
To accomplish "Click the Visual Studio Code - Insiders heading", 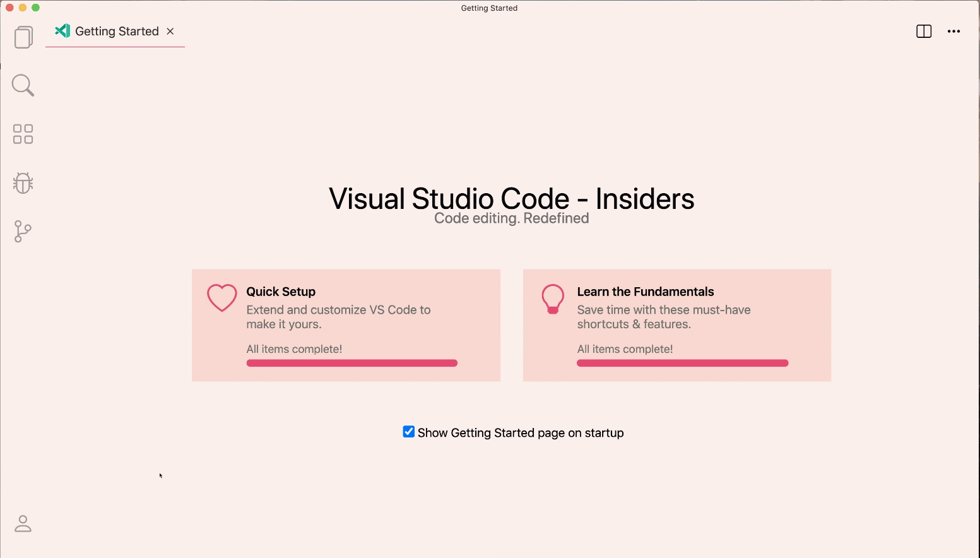I will coord(512,198).
